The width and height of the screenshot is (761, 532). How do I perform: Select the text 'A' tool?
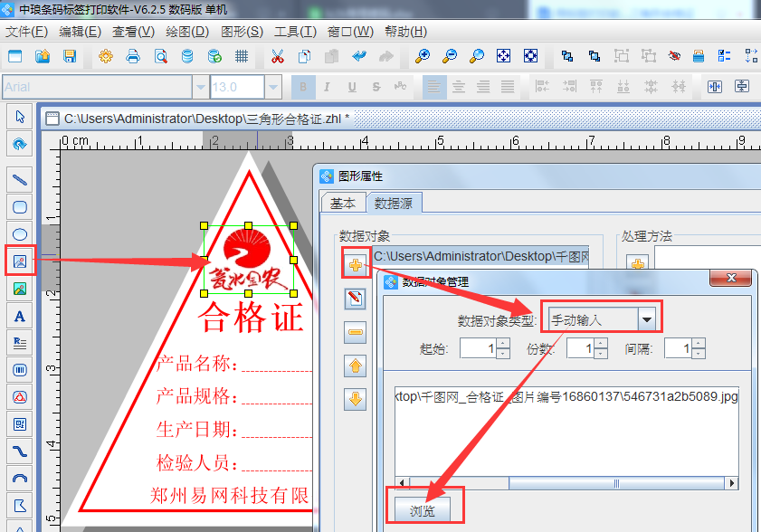(19, 316)
